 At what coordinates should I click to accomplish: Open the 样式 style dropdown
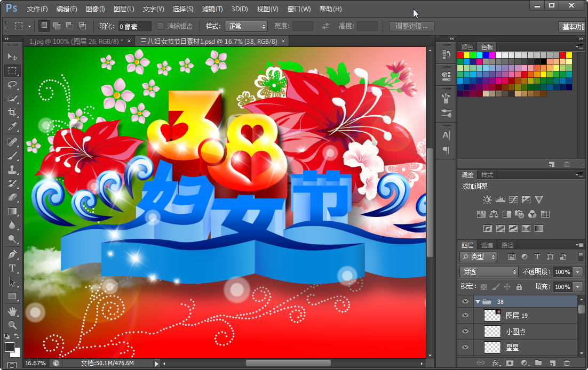coord(247,26)
